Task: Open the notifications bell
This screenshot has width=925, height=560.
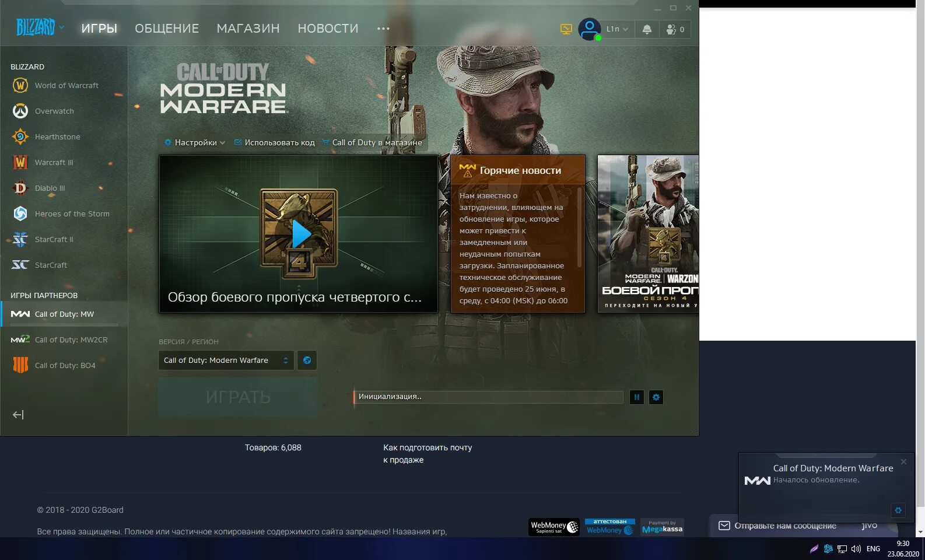Action: tap(647, 29)
